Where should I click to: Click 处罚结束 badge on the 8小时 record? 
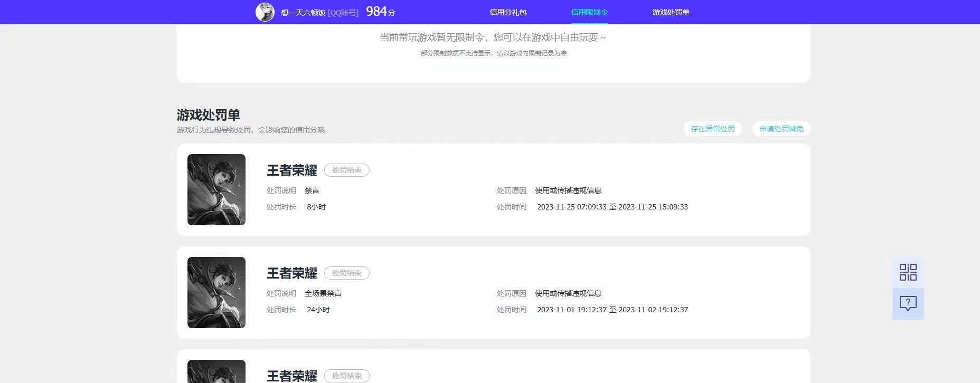click(x=347, y=170)
